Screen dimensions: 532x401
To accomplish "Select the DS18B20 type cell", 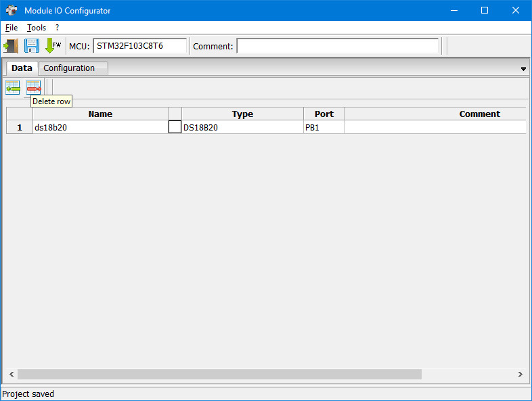I will [x=242, y=127].
